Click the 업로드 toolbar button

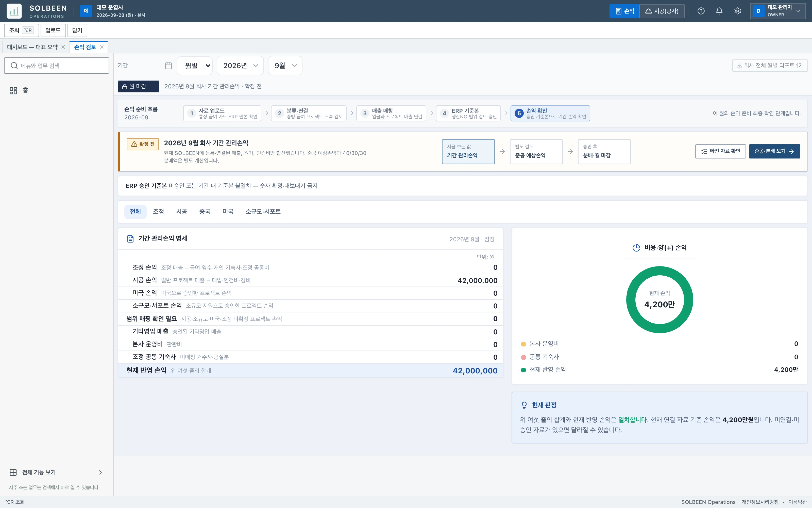tap(53, 30)
